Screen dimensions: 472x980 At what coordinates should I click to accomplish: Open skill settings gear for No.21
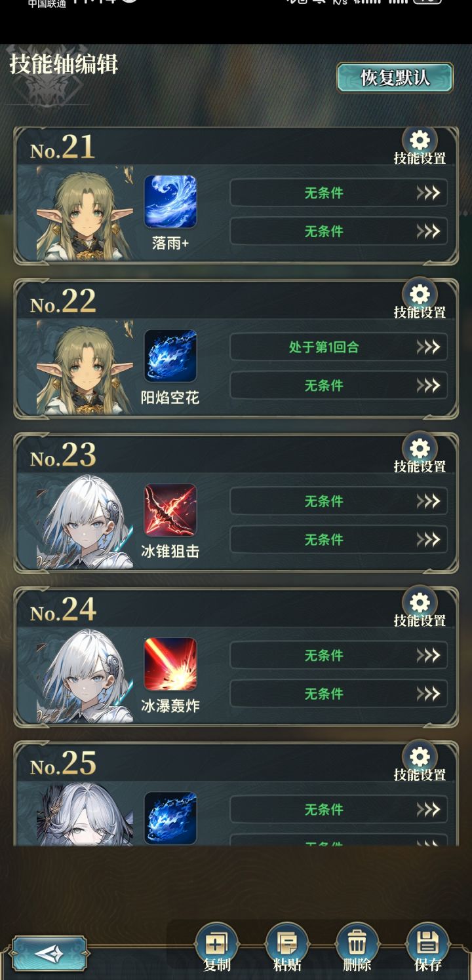[x=420, y=141]
